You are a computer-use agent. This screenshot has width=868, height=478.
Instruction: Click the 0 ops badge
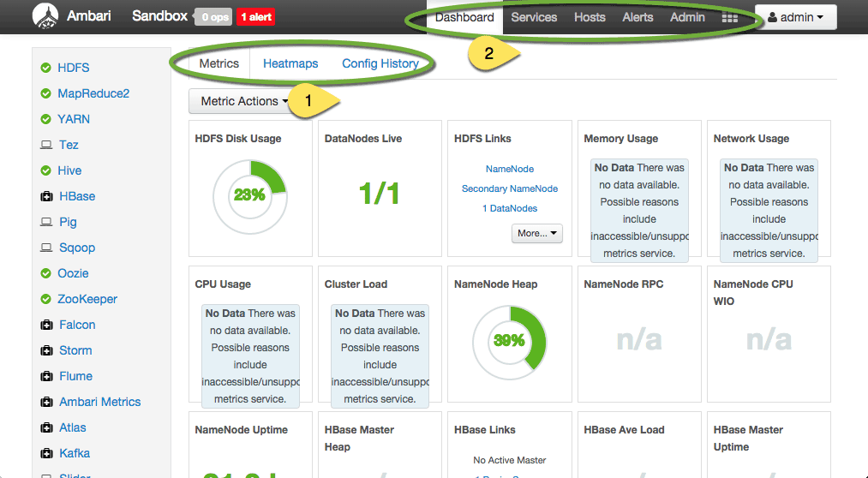[215, 17]
